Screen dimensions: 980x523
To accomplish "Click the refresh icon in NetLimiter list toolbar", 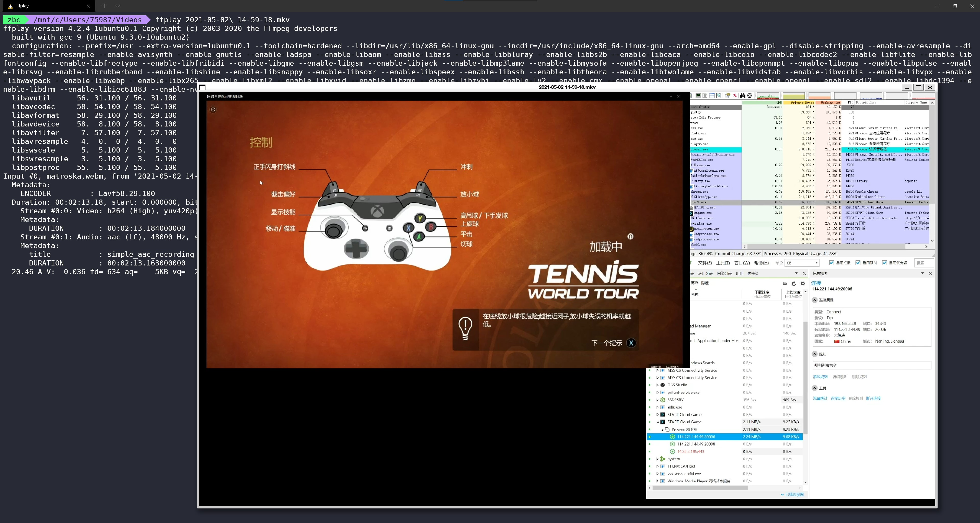I will coord(794,283).
